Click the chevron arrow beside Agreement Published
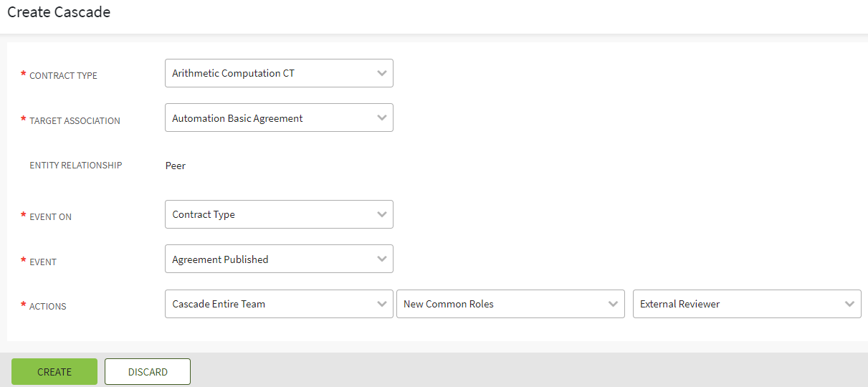 tap(381, 259)
